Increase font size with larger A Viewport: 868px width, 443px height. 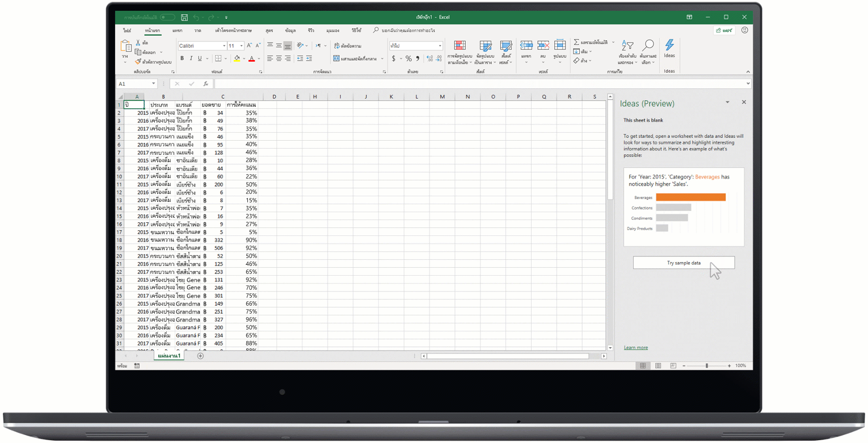click(250, 45)
